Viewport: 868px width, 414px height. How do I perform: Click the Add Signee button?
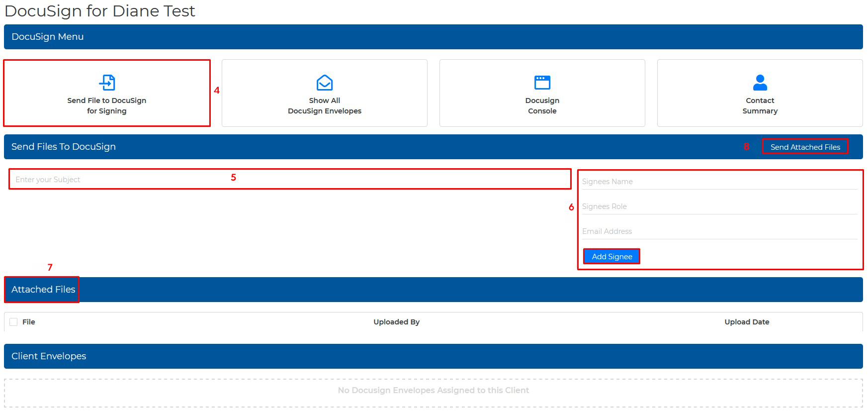point(612,256)
